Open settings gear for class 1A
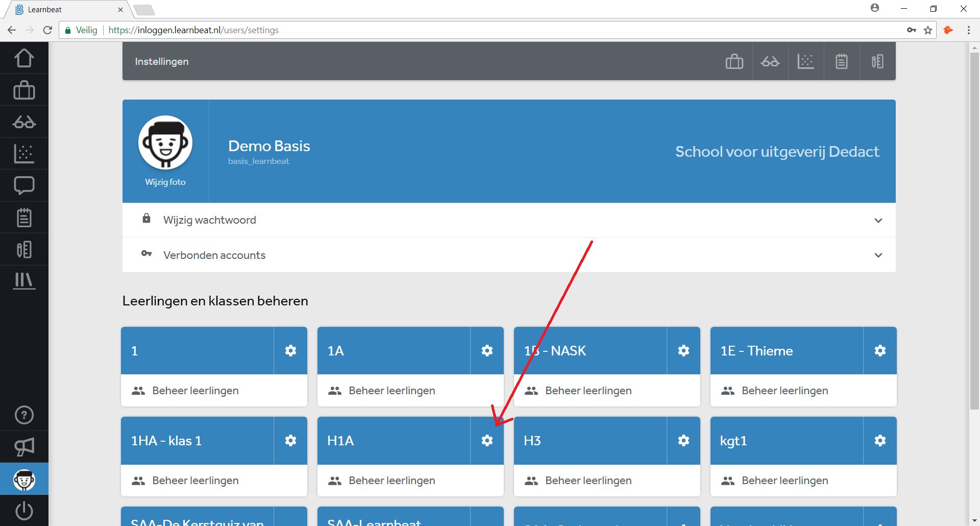This screenshot has width=980, height=526. click(x=487, y=351)
